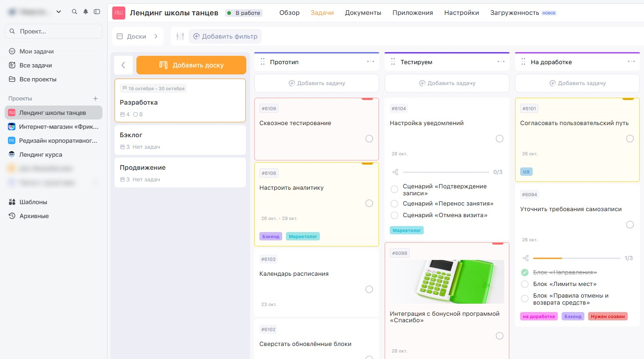Switch to Настройки tab
Image resolution: width=644 pixels, height=359 pixels.
461,13
